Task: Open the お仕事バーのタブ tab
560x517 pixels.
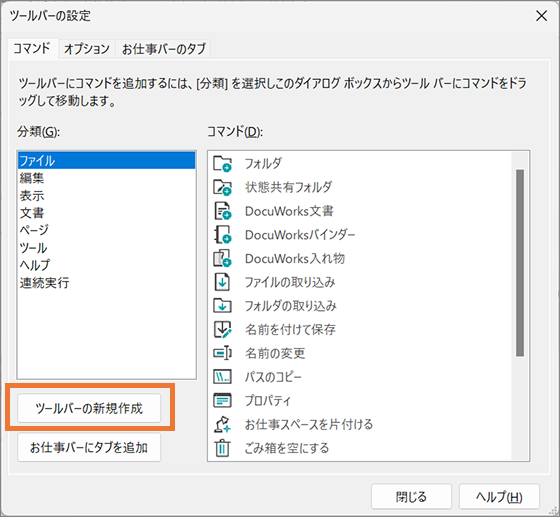Action: (164, 49)
